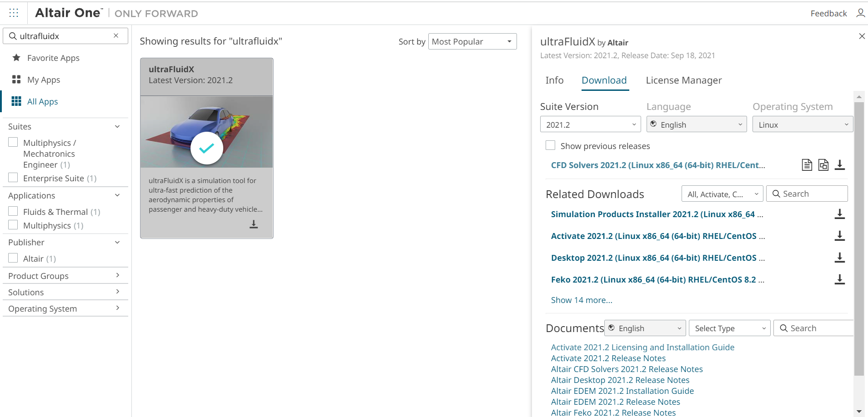Check the Fluids & Thermal filter
868x417 pixels.
pyautogui.click(x=14, y=211)
